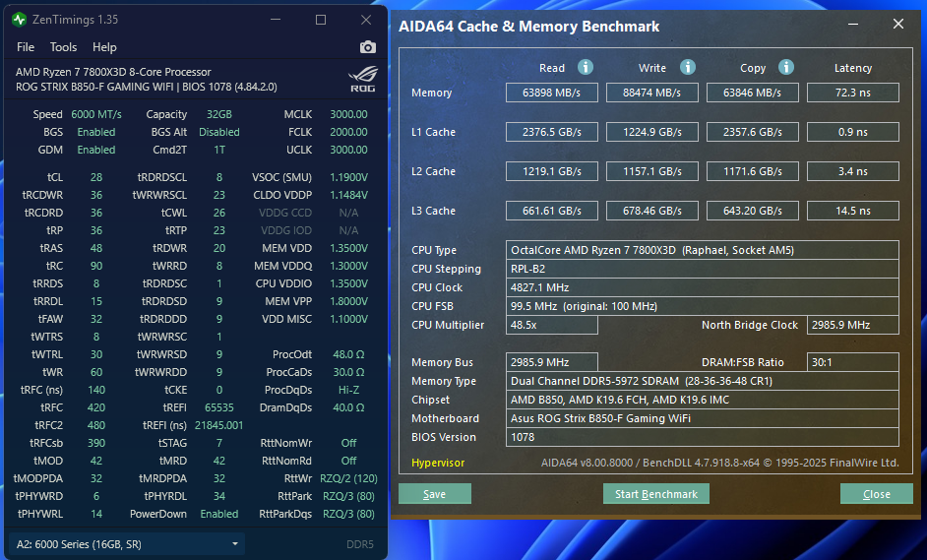
Task: Click the L3 Cache Copy 643.20 GB/s field
Action: (753, 211)
